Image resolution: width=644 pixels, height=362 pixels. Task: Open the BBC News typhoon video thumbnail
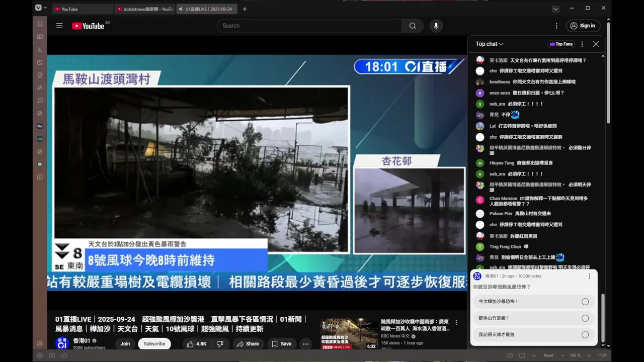[x=349, y=334]
